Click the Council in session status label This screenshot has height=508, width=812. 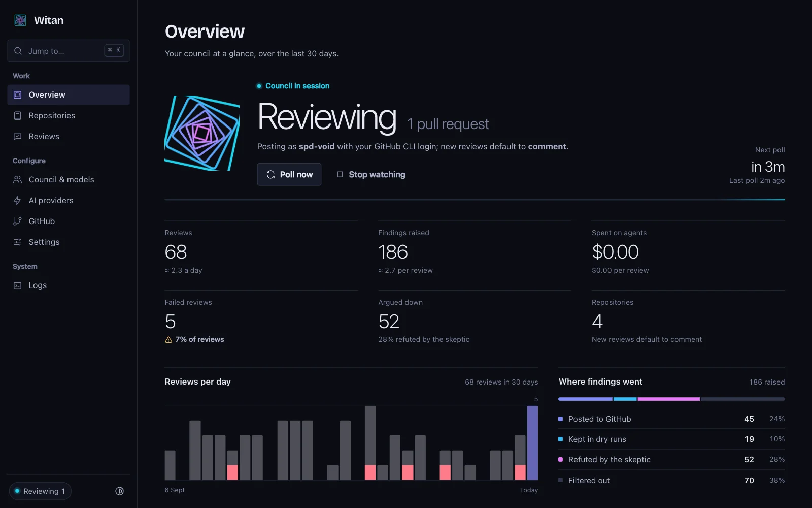click(293, 86)
